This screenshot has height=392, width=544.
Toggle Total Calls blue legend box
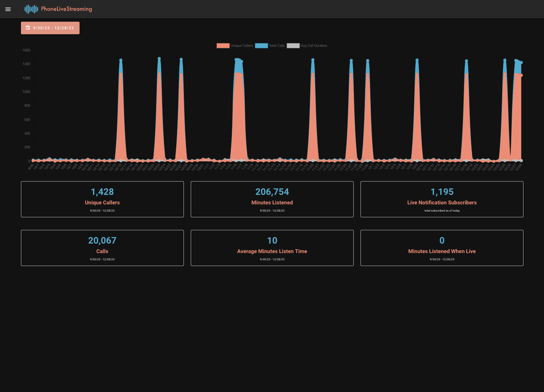262,46
